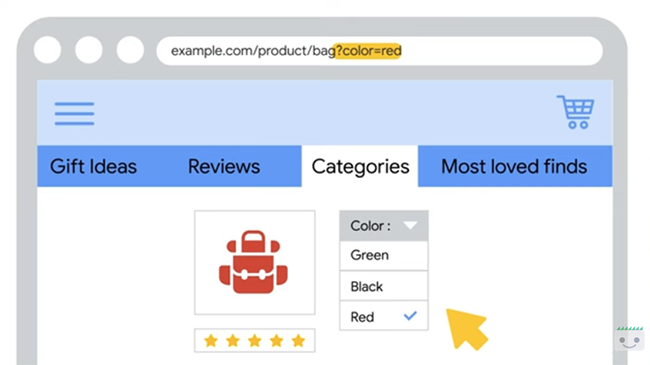
Task: Open the hamburger menu icon
Action: click(x=75, y=113)
